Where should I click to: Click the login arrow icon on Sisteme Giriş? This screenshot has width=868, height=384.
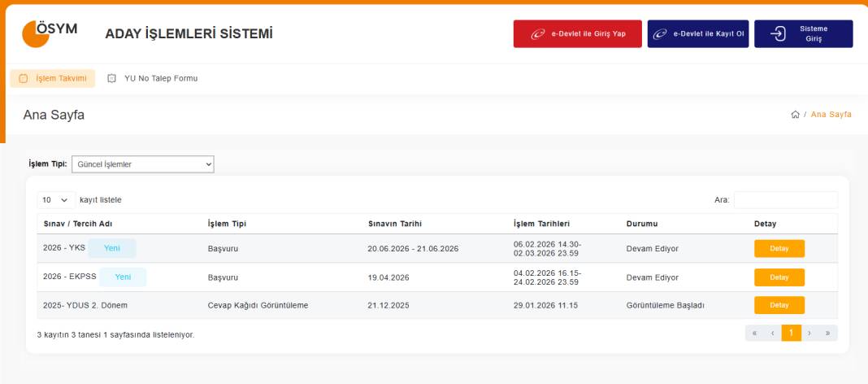pos(778,33)
